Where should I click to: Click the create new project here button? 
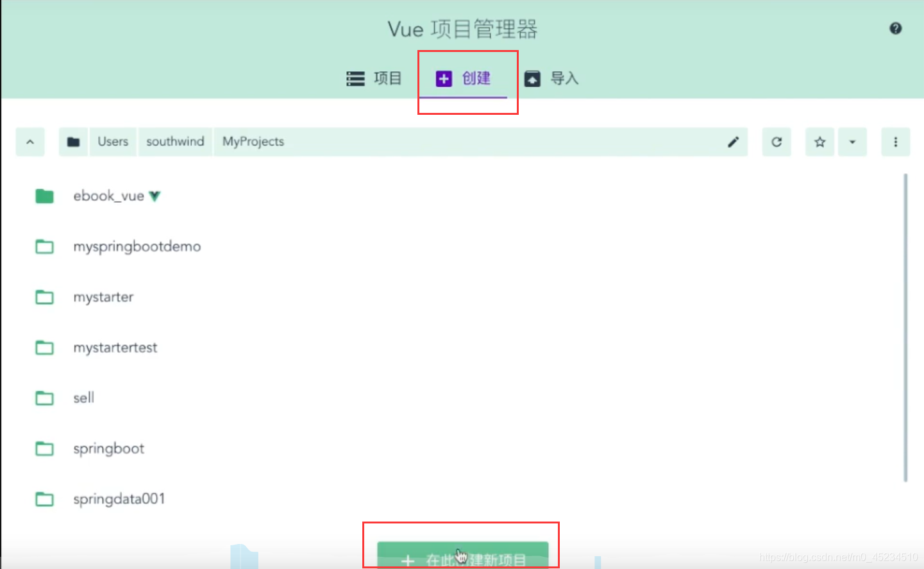(462, 556)
